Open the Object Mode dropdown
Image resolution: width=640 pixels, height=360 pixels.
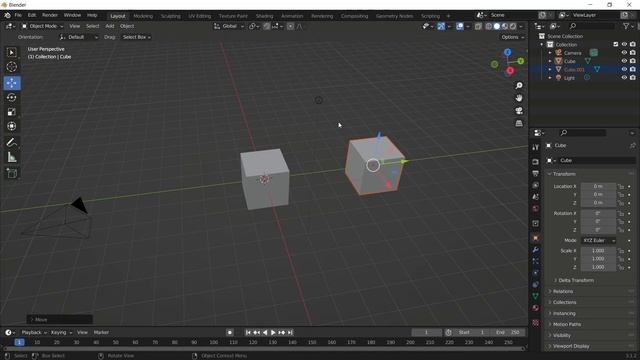42,26
